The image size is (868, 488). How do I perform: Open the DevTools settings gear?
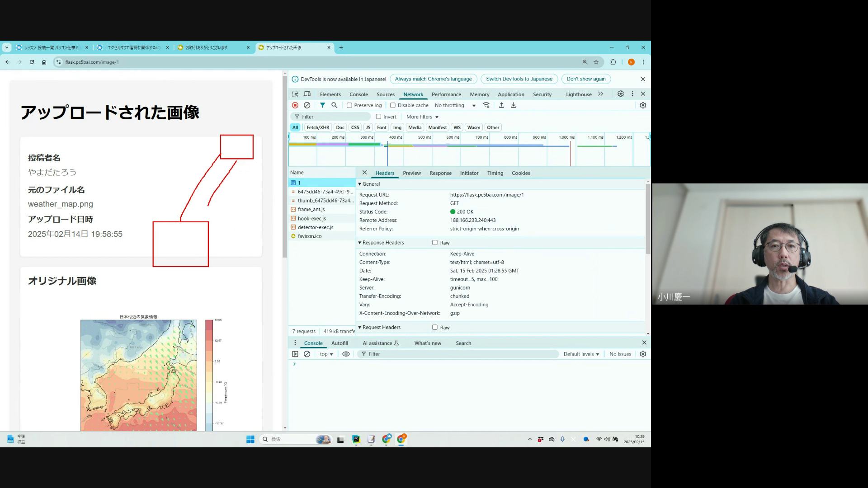tap(621, 94)
